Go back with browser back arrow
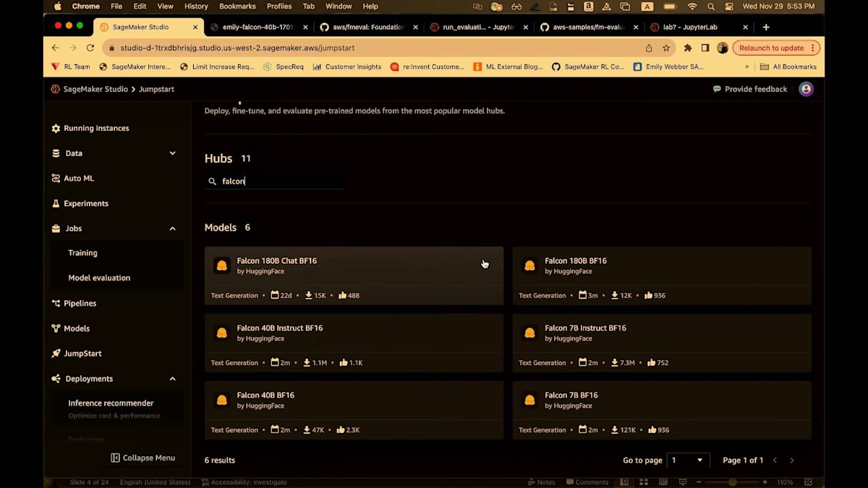 [56, 48]
